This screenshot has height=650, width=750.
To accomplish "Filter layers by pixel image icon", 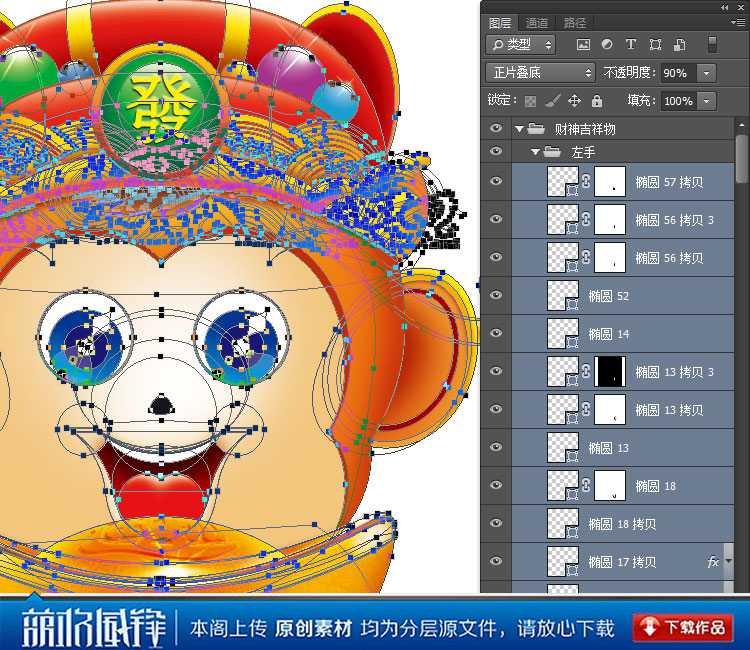I will tap(583, 45).
